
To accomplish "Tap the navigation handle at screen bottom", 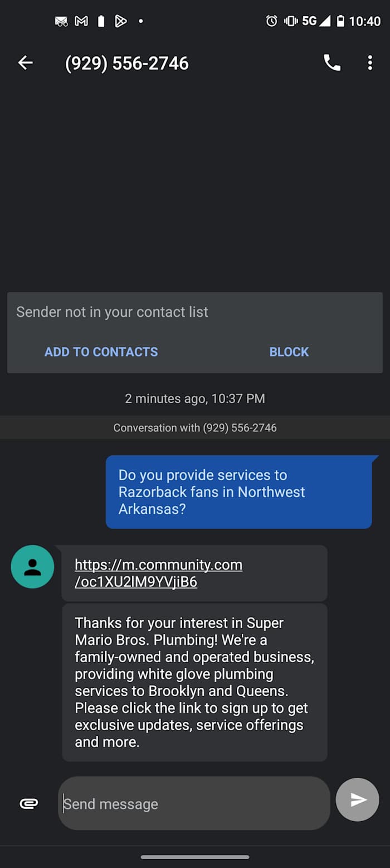I will pyautogui.click(x=195, y=857).
